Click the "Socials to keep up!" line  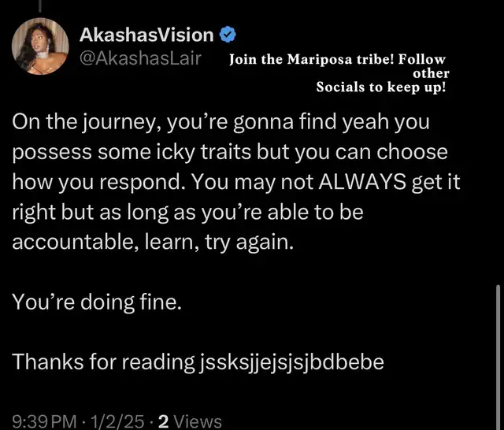(x=381, y=87)
